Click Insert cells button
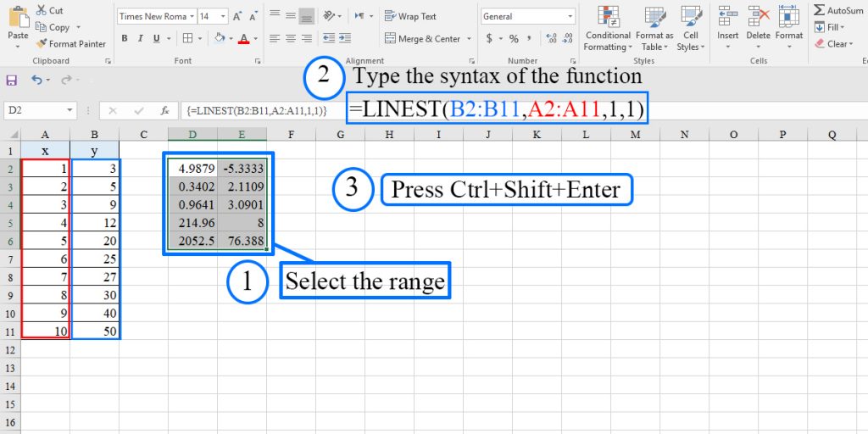The width and height of the screenshot is (868, 434). [x=728, y=26]
